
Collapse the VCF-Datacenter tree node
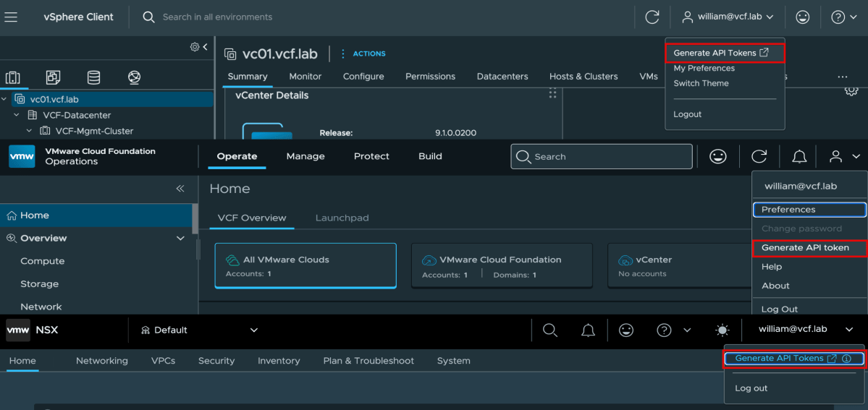pos(17,115)
